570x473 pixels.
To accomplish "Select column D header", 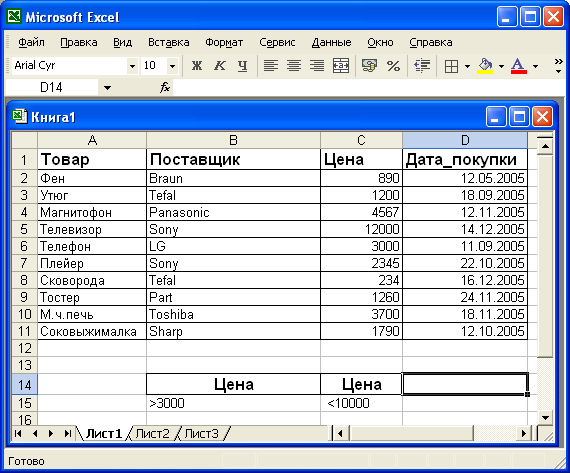I will [x=465, y=140].
